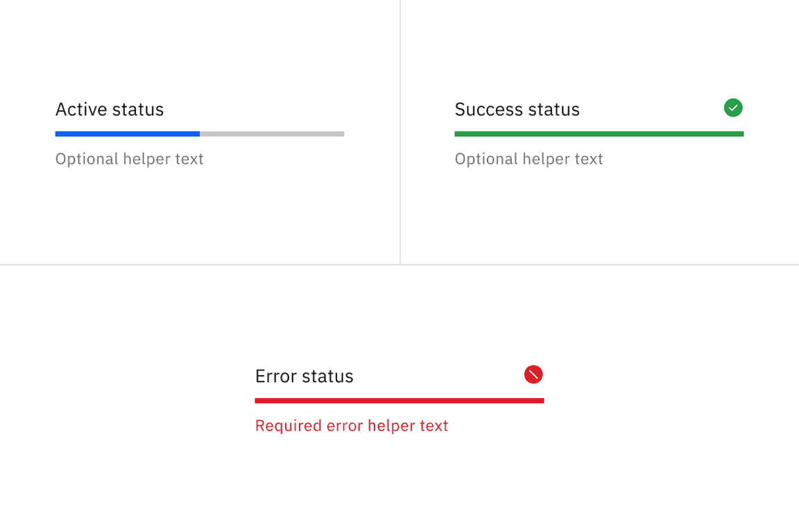Click the helper text under Active status
This screenshot has height=532, width=799.
point(129,159)
